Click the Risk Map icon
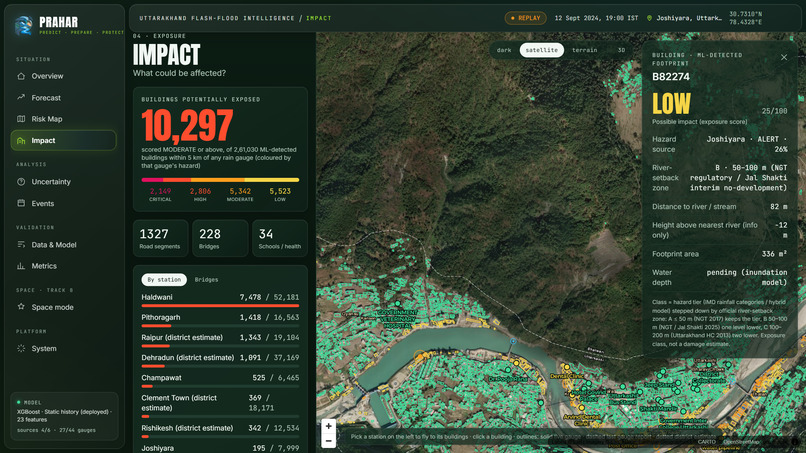Image resolution: width=806 pixels, height=453 pixels. (x=21, y=119)
